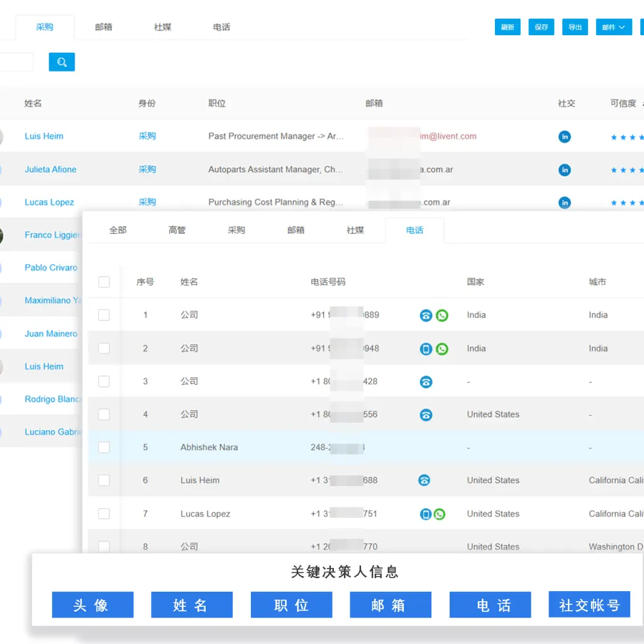This screenshot has height=644, width=644.
Task: Click the 刷新 refresh button
Action: (x=508, y=27)
